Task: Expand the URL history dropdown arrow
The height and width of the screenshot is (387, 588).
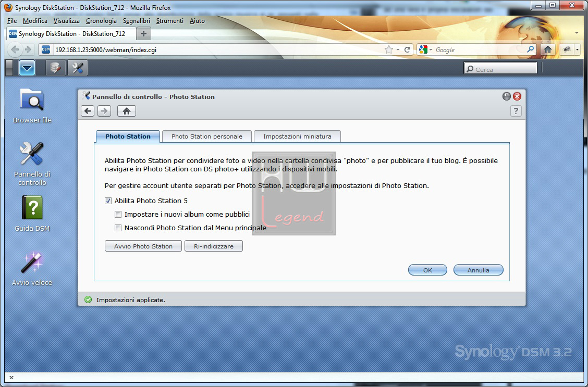Action: [x=398, y=49]
